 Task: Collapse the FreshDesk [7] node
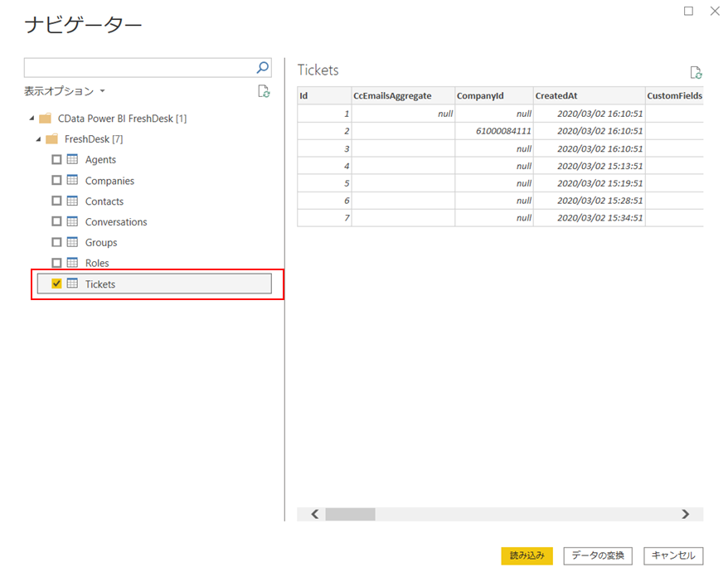(38, 138)
